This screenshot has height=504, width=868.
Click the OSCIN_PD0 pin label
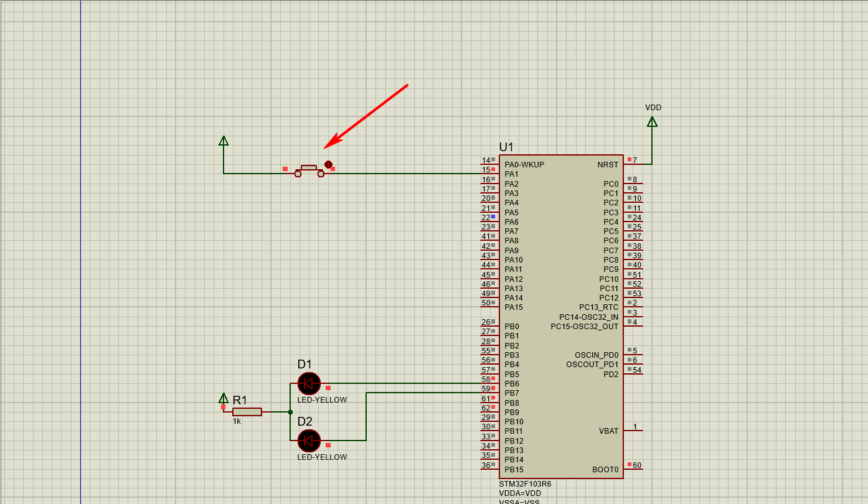pos(597,355)
